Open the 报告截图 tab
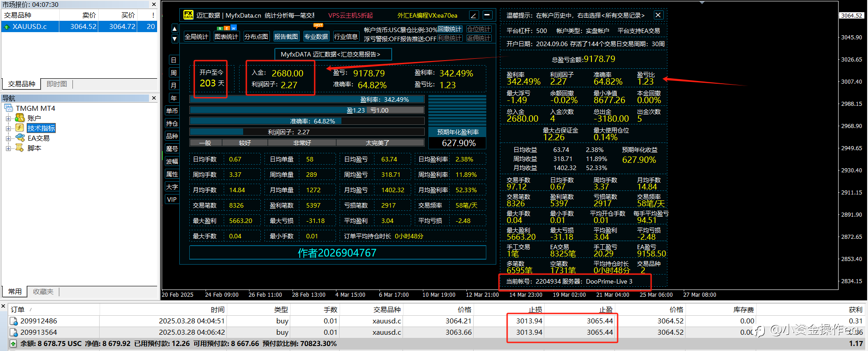Viewport: 868px width, 351px height. (286, 37)
